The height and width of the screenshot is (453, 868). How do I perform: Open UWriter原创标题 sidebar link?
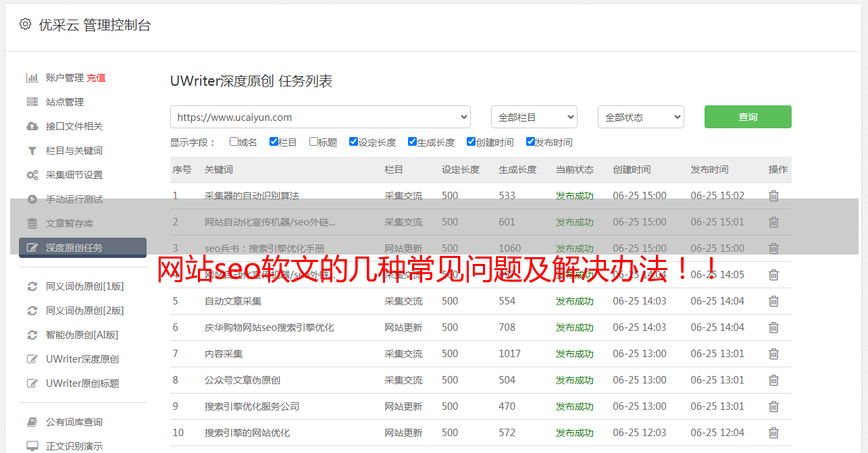pos(82,383)
